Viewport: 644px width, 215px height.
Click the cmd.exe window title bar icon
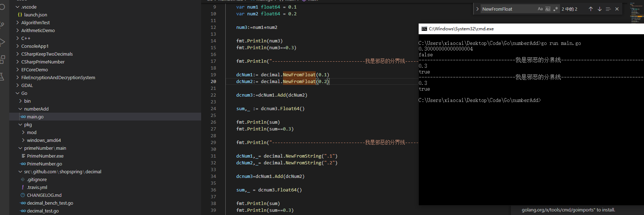(x=424, y=29)
